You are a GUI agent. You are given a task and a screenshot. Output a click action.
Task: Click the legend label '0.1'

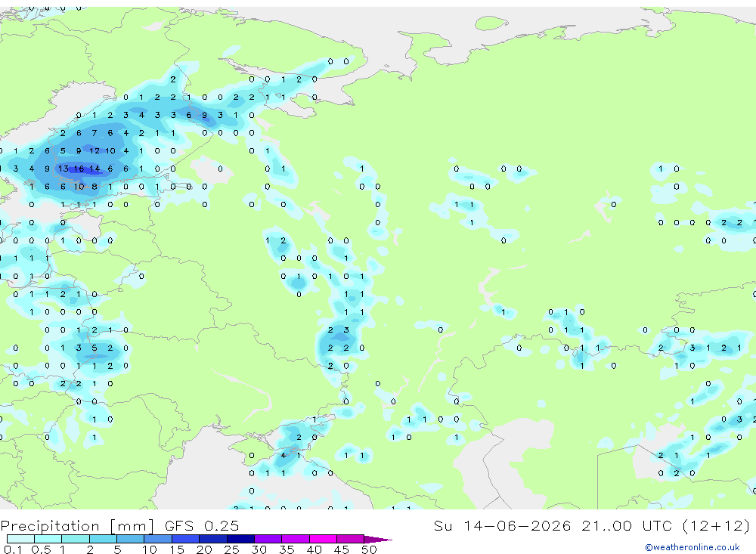coord(13,549)
